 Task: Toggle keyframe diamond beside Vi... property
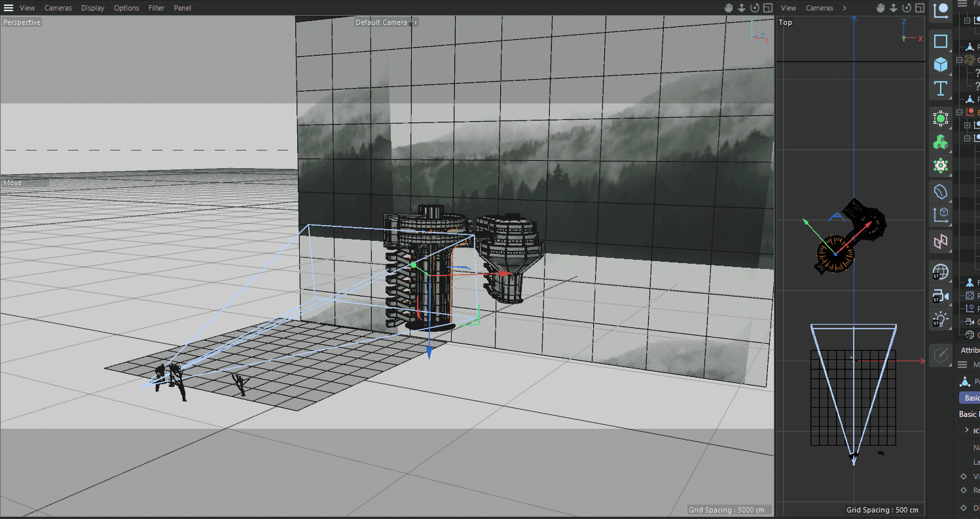click(x=963, y=476)
